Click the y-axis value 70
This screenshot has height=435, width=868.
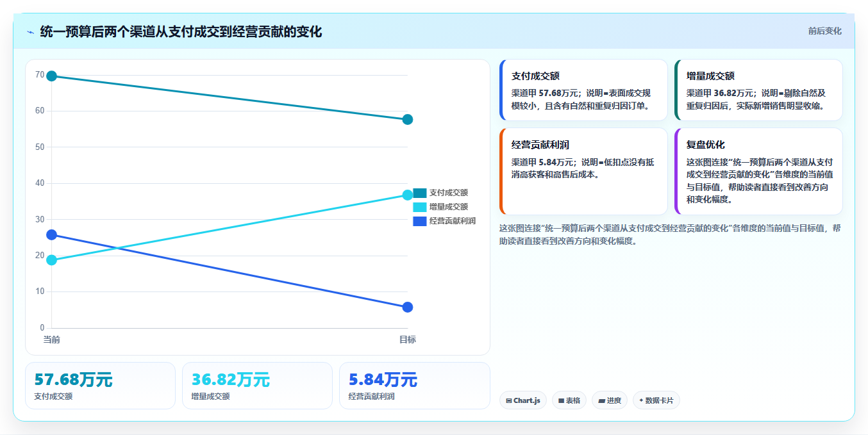(x=40, y=75)
